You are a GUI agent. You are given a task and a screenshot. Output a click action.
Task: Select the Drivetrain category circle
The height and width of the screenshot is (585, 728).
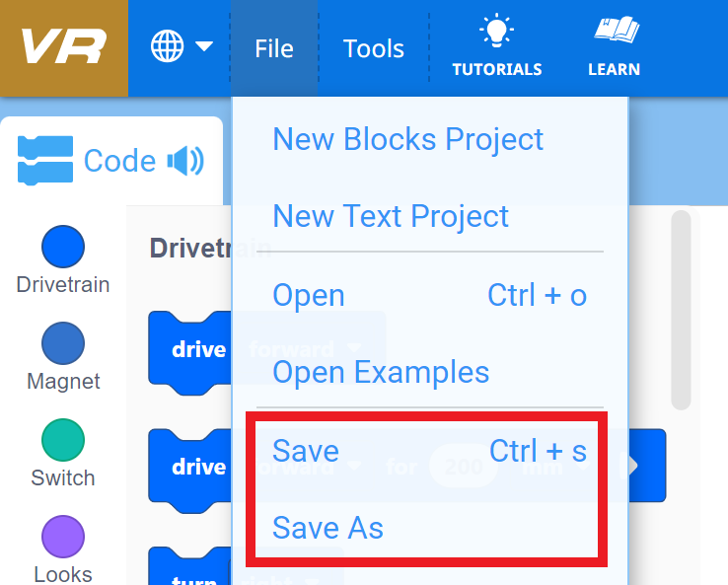coord(63,247)
